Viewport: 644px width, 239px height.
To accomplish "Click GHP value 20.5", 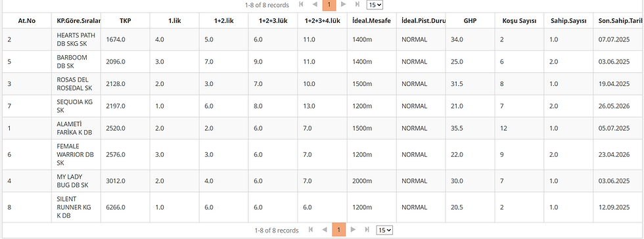I will [x=457, y=207].
